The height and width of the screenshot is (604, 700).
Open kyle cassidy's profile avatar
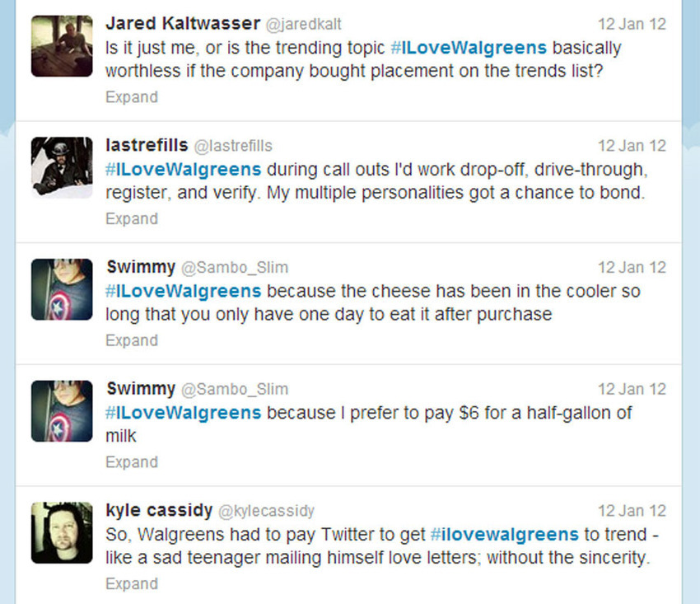(x=62, y=532)
